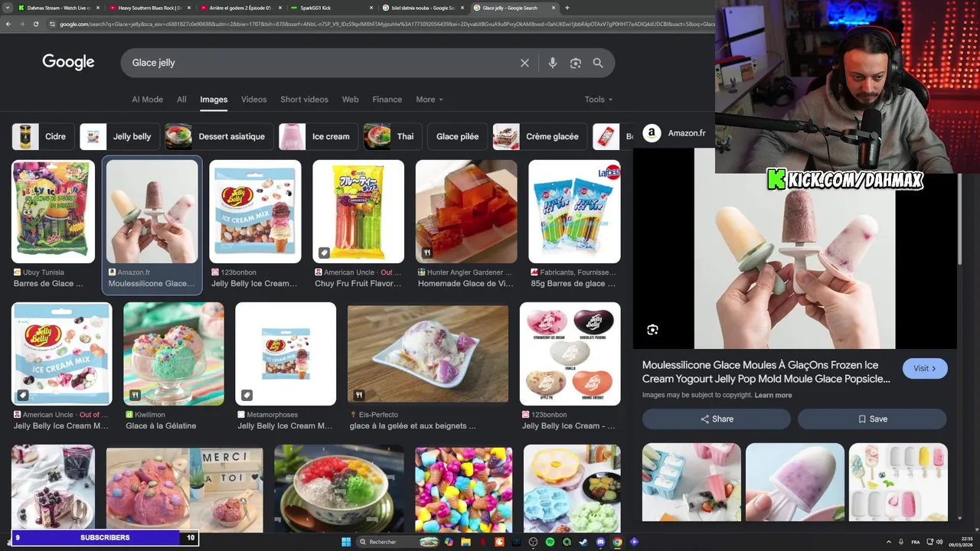The width and height of the screenshot is (980, 551).
Task: Click the browser address bar
Action: click(383, 24)
